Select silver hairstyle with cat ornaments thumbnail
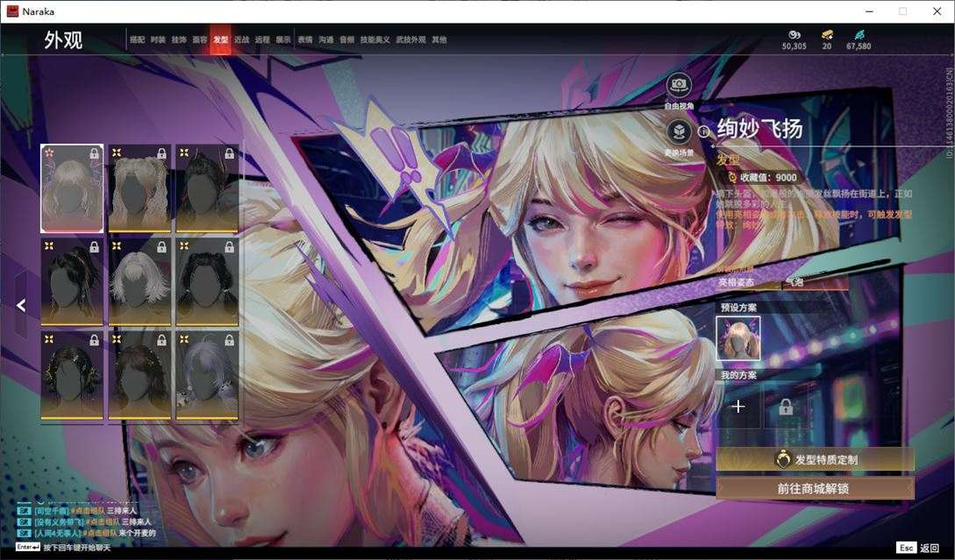 coord(207,375)
